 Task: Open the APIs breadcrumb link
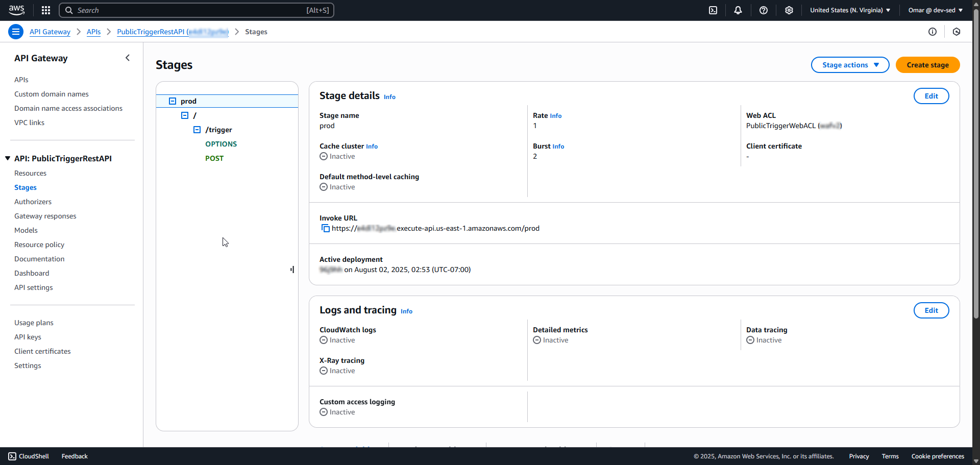[x=93, y=32]
